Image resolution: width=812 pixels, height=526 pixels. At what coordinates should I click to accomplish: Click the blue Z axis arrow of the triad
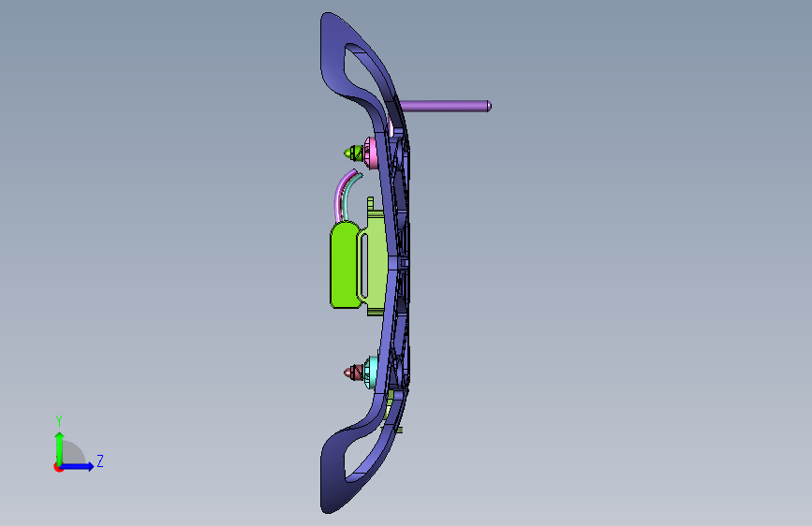tap(78, 466)
